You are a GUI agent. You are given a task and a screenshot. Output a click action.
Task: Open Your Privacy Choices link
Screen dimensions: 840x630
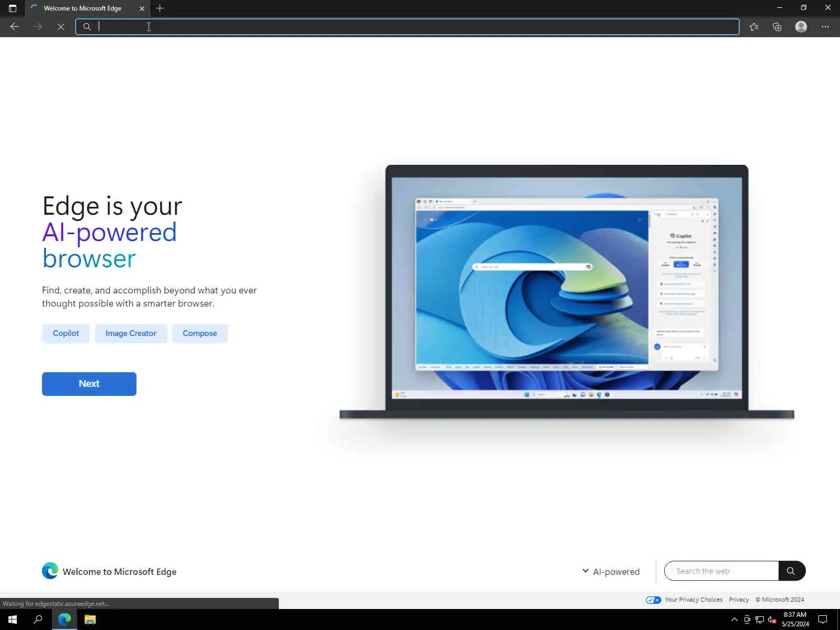point(694,600)
